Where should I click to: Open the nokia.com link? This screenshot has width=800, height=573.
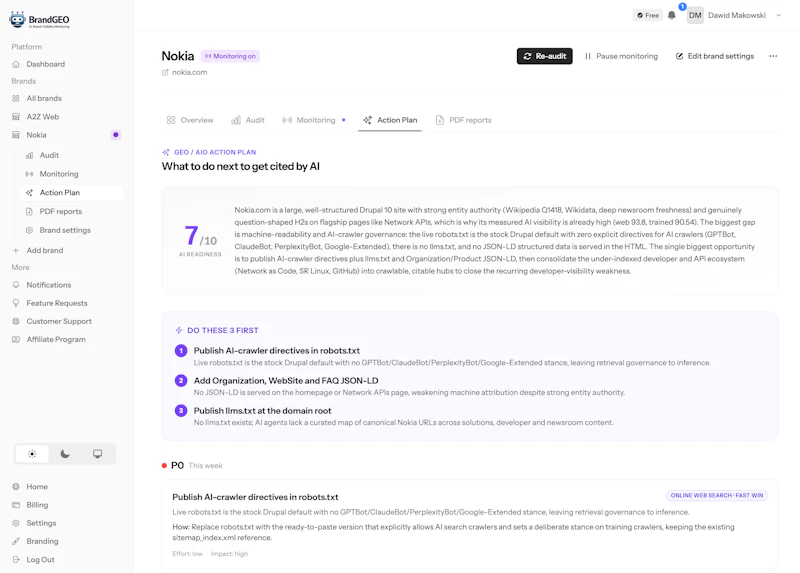[190, 72]
